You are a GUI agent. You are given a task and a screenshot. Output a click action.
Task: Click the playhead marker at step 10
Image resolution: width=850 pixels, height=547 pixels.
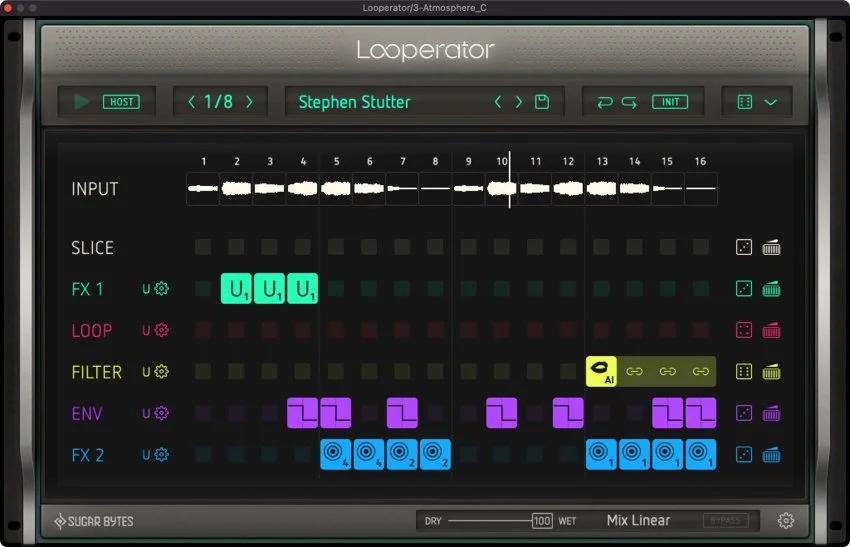(510, 179)
